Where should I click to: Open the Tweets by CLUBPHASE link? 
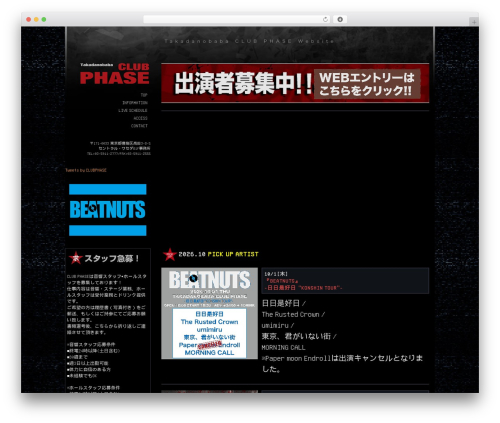pyautogui.click(x=86, y=170)
